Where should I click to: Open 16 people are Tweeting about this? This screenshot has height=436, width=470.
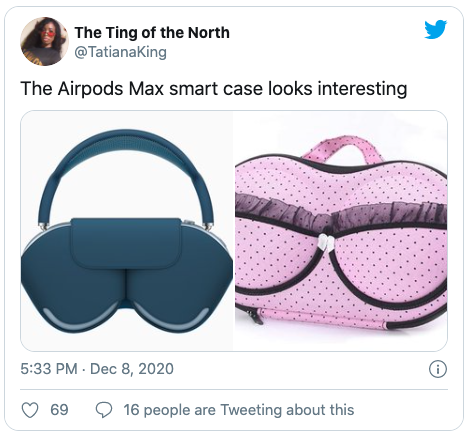[x=239, y=410]
